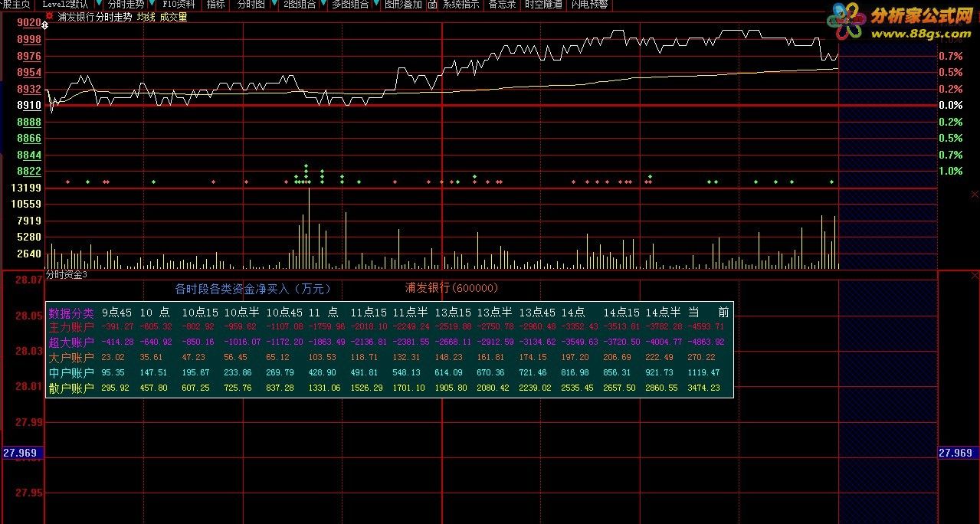Switch to the Level2默认 tab
Viewport: 980px width, 524px height.
coord(65,4)
